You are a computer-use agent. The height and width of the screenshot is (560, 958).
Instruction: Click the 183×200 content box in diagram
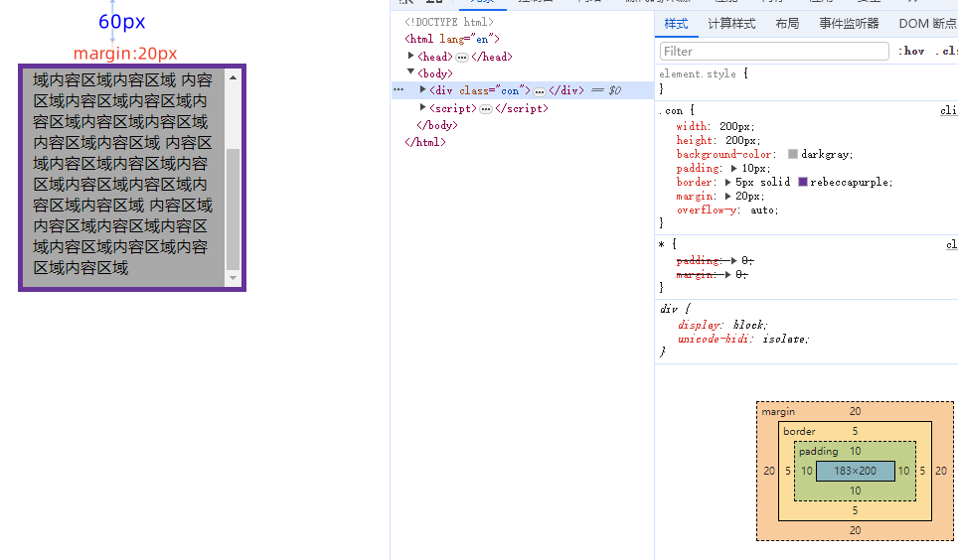pos(856,471)
